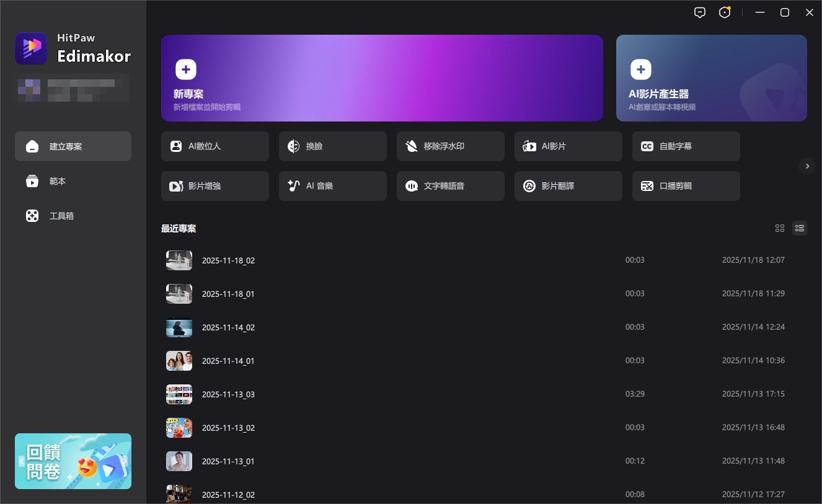822x504 pixels.
Task: Launch the 換臉 face swap tool
Action: (x=332, y=146)
